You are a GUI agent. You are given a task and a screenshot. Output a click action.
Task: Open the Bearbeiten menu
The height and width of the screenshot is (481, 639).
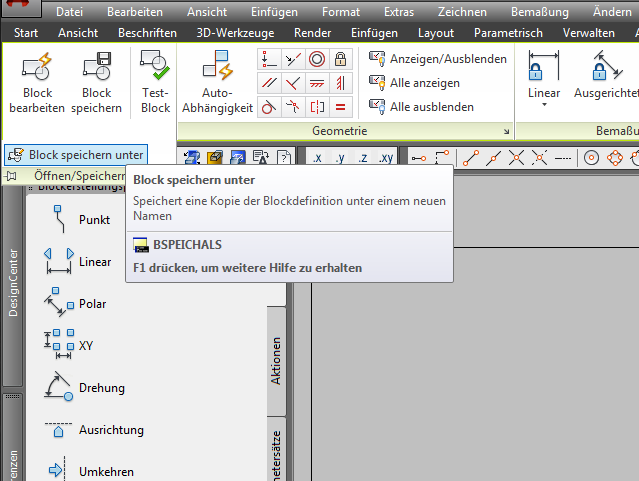135,12
